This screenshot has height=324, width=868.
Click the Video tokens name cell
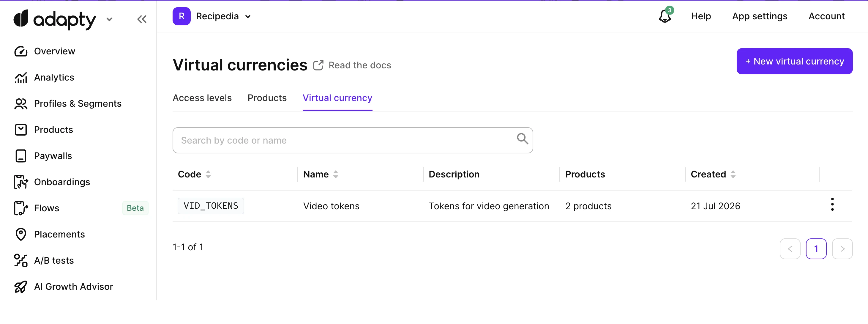tap(331, 206)
